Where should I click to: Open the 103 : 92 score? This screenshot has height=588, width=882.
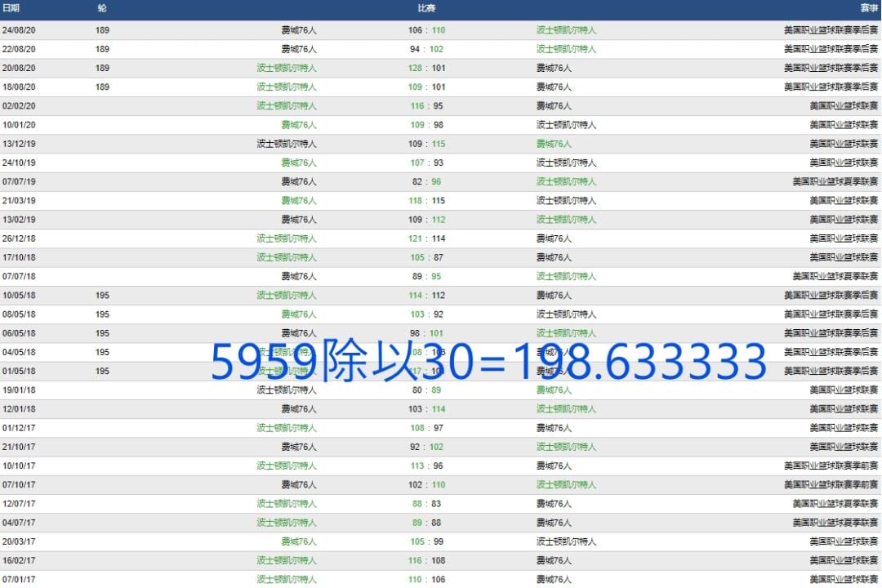(x=426, y=314)
